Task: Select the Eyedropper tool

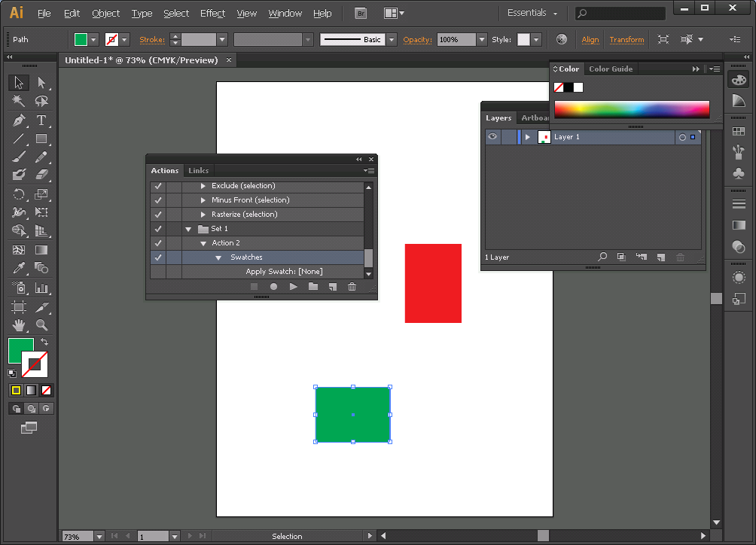Action: coord(19,268)
